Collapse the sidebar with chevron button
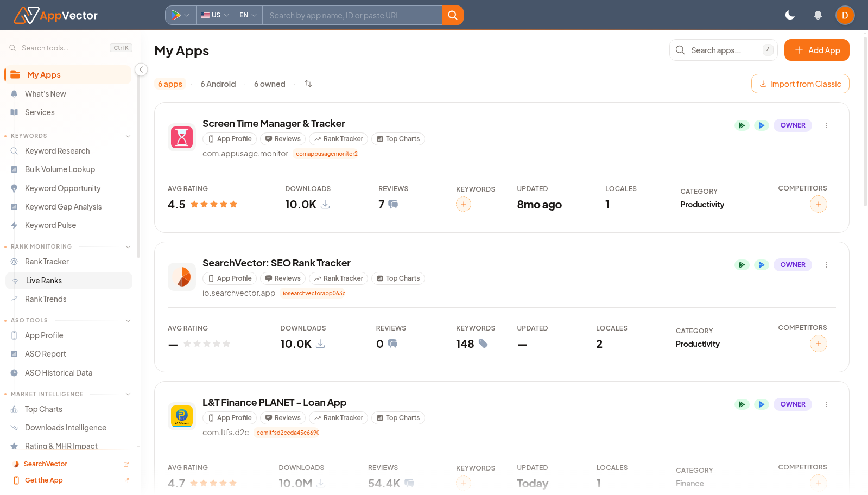Image resolution: width=868 pixels, height=495 pixels. (141, 69)
